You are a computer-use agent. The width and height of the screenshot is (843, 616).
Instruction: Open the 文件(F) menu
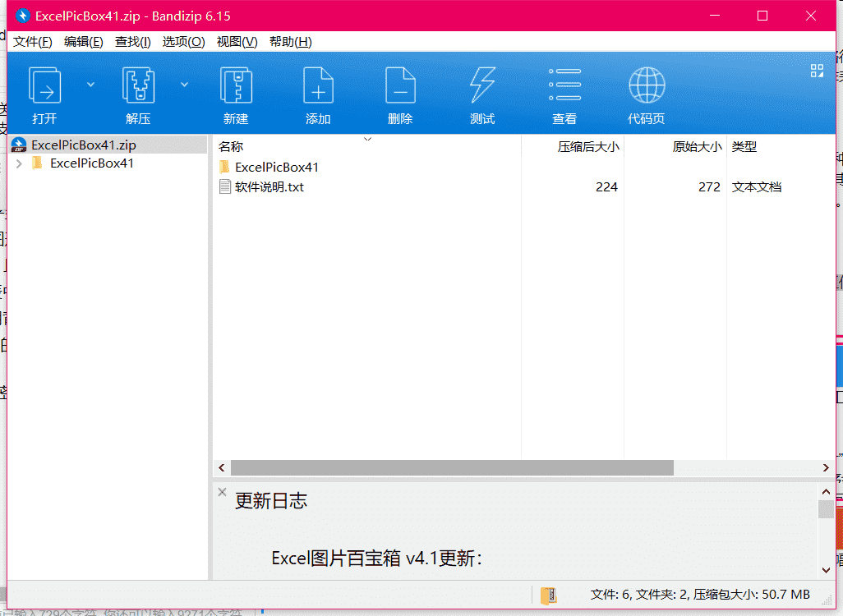point(32,42)
